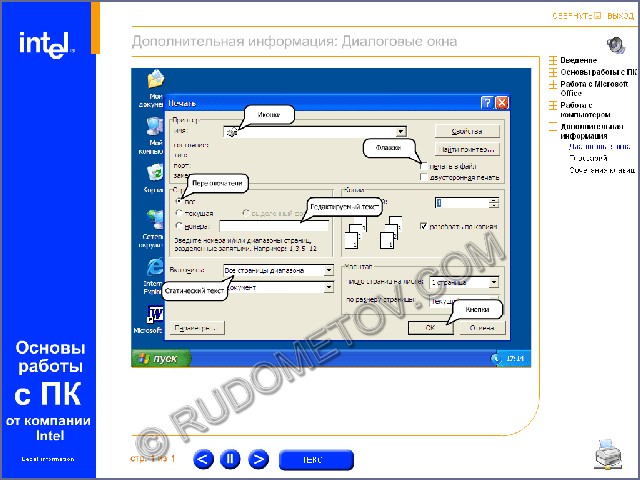Collapse Дополнительная информация section
This screenshot has height=480, width=640.
(x=553, y=127)
